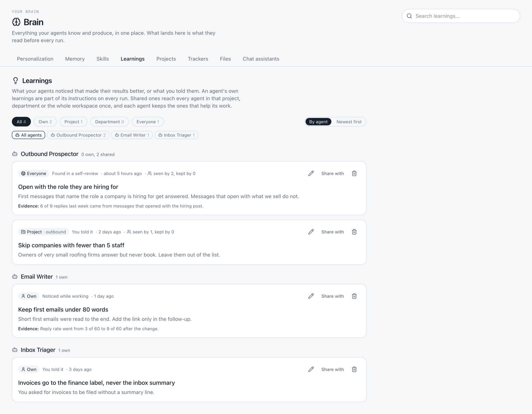Filter learnings by Own 2

click(x=45, y=122)
